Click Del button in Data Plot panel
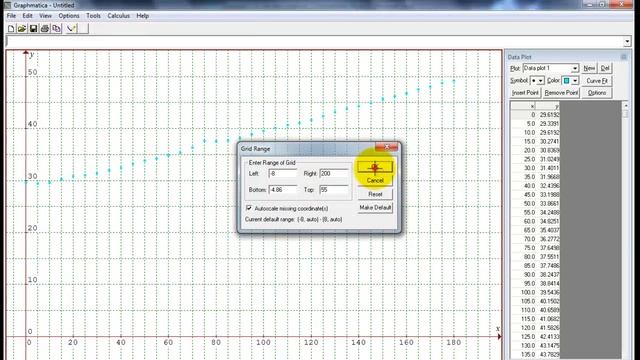 tap(605, 68)
